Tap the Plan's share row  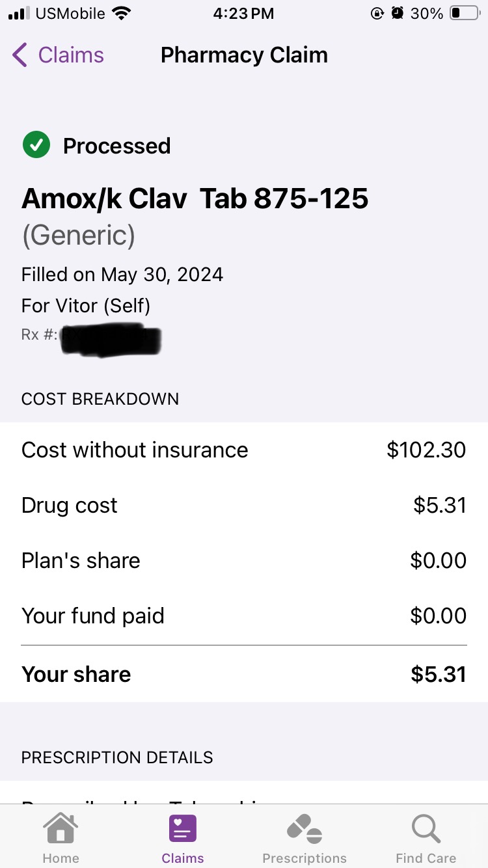pyautogui.click(x=244, y=560)
